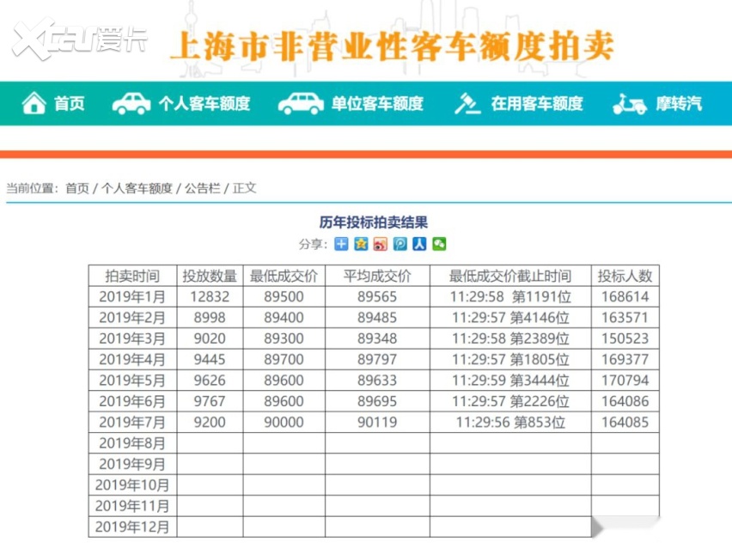Share the page to Sina Weibo

381,244
